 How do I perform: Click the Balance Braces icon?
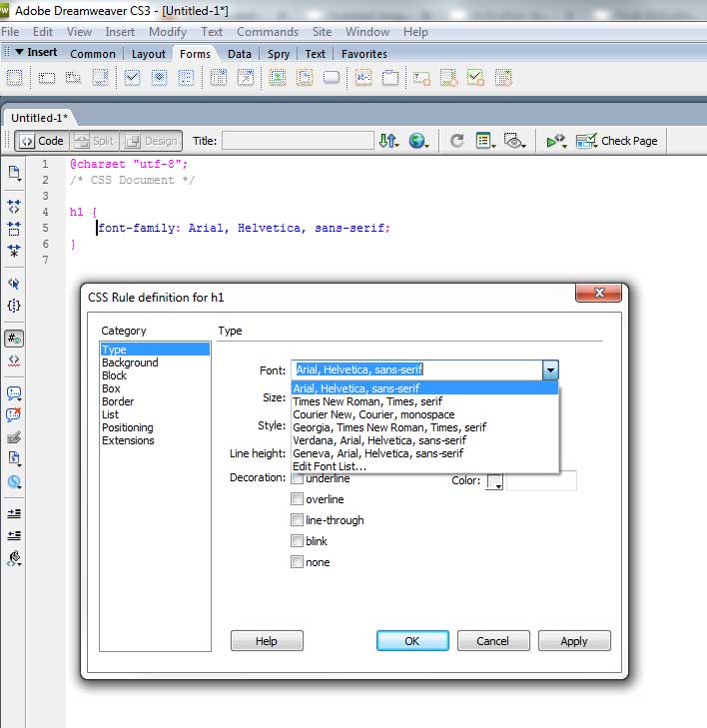tap(14, 307)
